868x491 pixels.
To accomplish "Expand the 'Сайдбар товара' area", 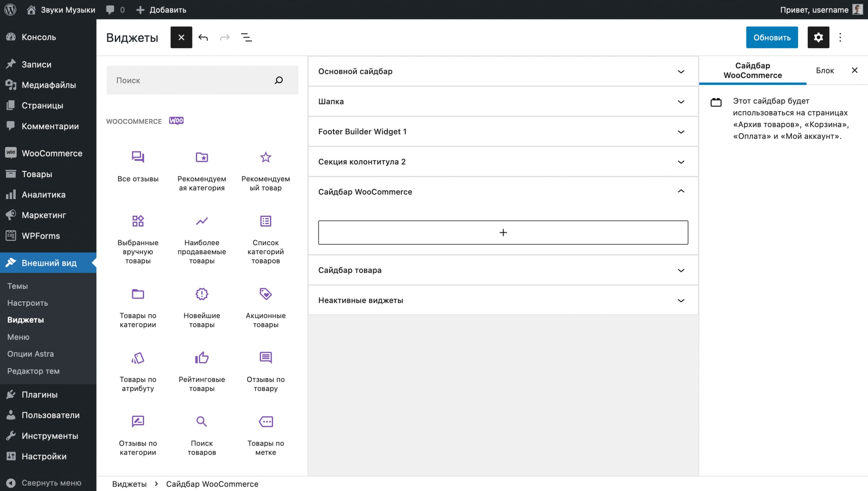I will click(503, 270).
